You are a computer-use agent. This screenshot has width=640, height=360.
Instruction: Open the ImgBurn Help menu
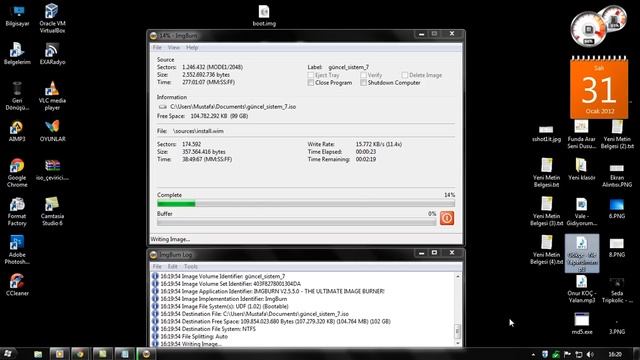tap(192, 47)
